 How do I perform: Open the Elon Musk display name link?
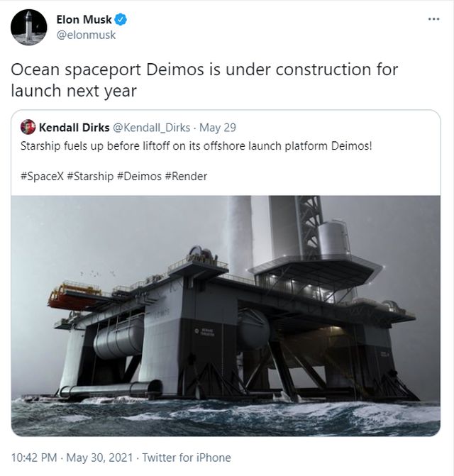[x=83, y=21]
